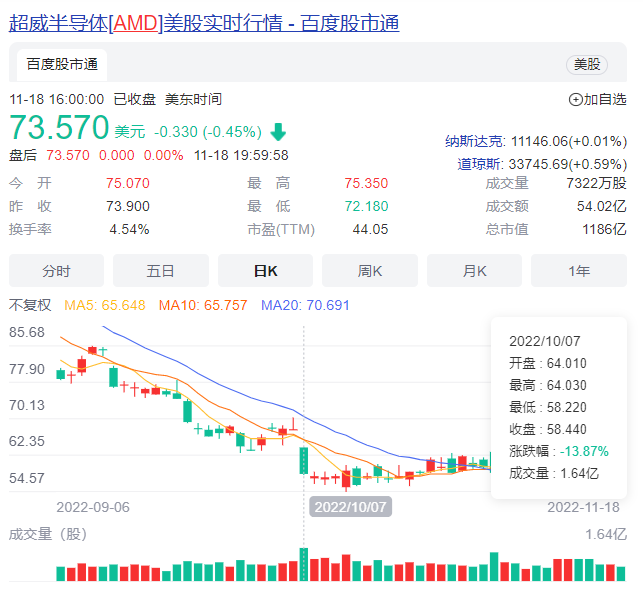Select the 百度股市通 tab
Viewport: 643px width, 591px height.
point(62,65)
